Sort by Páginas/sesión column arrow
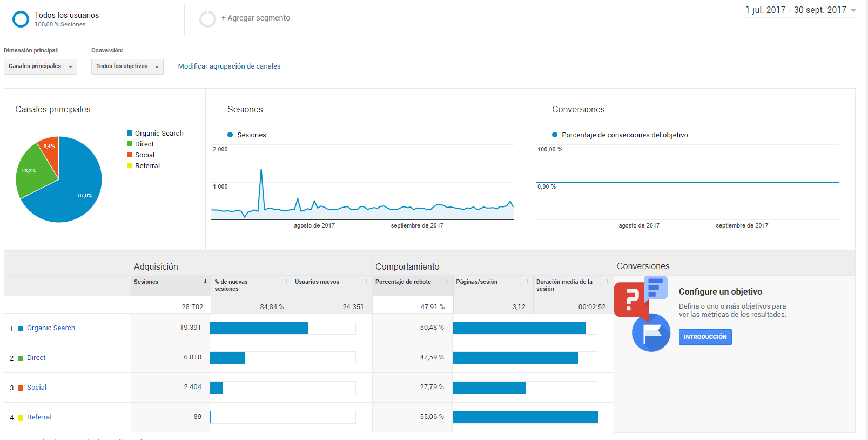868x440 pixels. point(528,282)
